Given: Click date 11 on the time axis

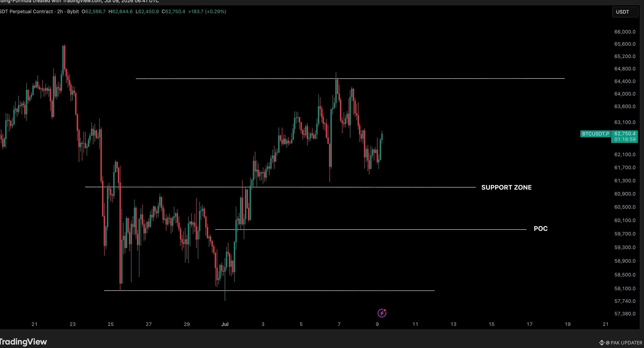Looking at the screenshot, I should [415, 324].
